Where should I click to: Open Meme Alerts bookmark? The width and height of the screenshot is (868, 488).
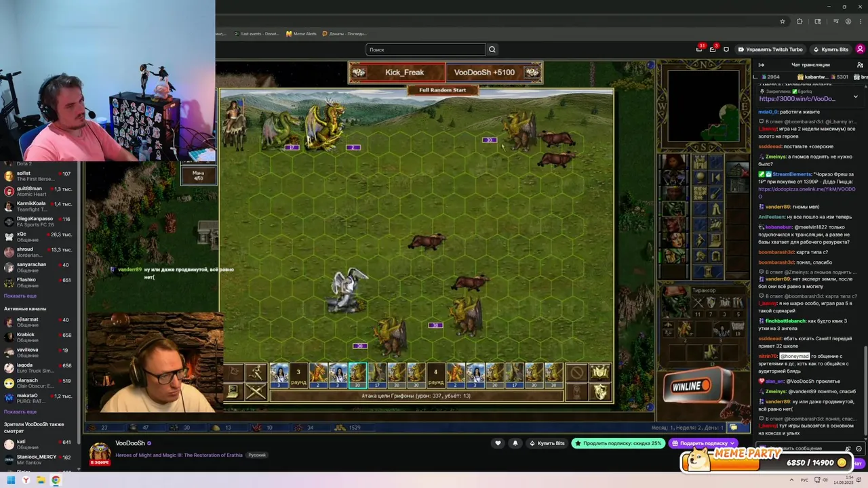[301, 34]
